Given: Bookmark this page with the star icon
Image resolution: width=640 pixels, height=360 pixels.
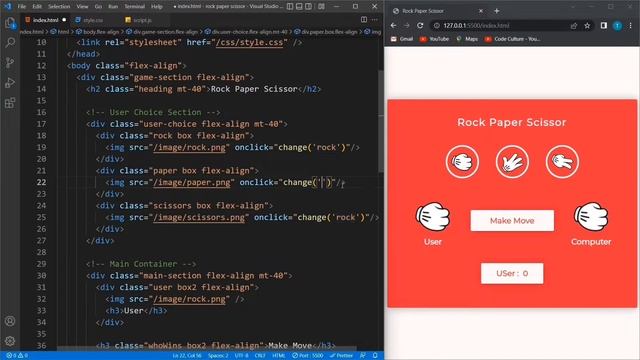Looking at the screenshot, I should 587,26.
